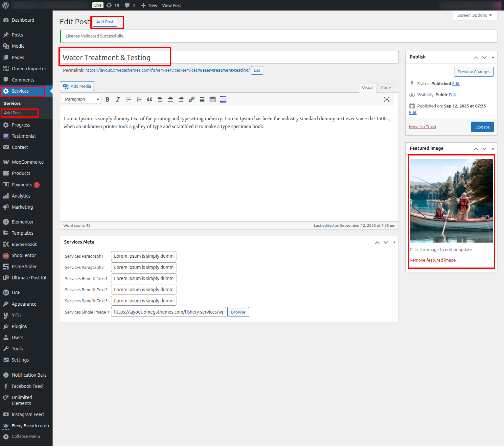Enter distraction-free fullscreen editor mode
Viewport: 504px width, 447px height.
click(387, 99)
